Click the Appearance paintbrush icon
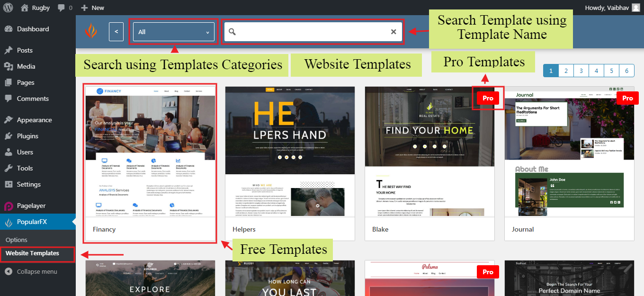 pos(8,120)
